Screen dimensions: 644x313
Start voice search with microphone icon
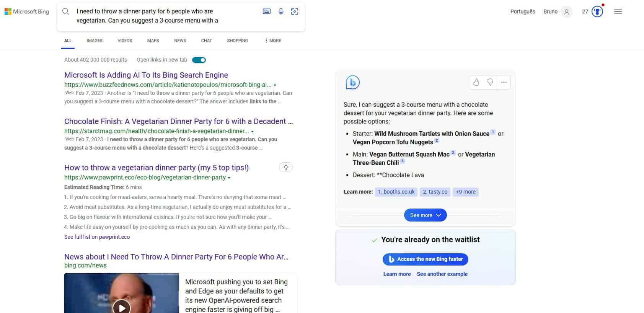(281, 11)
